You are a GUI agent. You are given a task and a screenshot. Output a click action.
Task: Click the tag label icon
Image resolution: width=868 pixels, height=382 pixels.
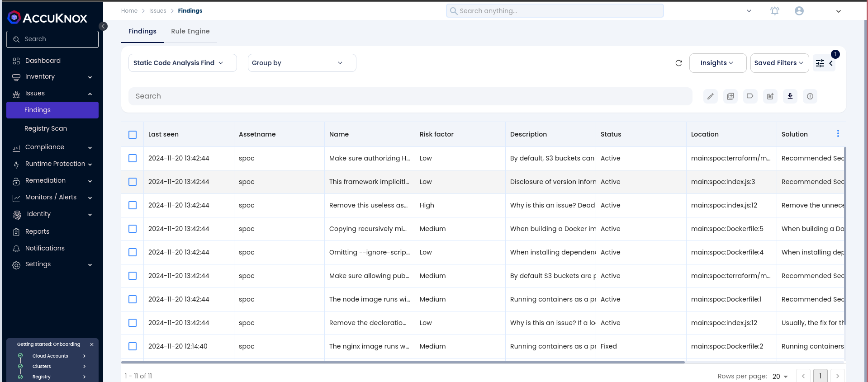point(750,96)
